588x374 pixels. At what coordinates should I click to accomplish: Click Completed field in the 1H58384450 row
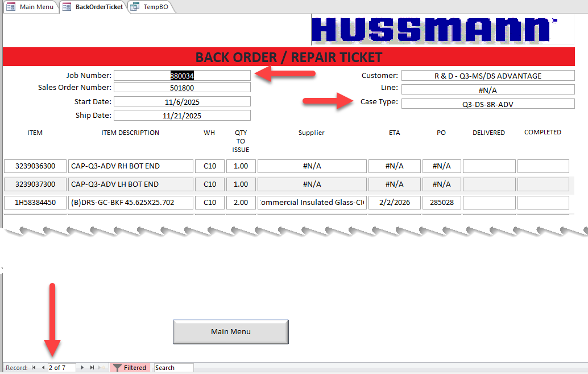click(x=544, y=203)
